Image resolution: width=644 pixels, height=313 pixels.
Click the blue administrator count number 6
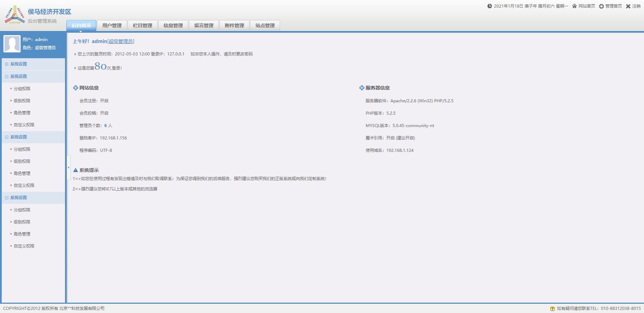point(106,126)
